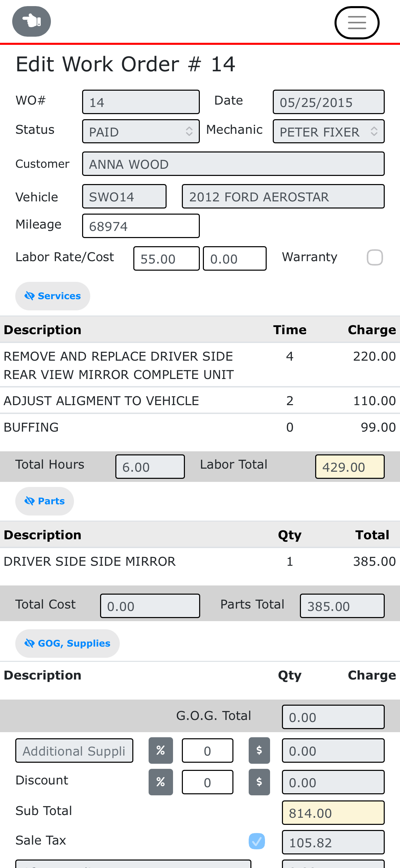
Task: Hide the Parts section
Action: click(x=44, y=501)
